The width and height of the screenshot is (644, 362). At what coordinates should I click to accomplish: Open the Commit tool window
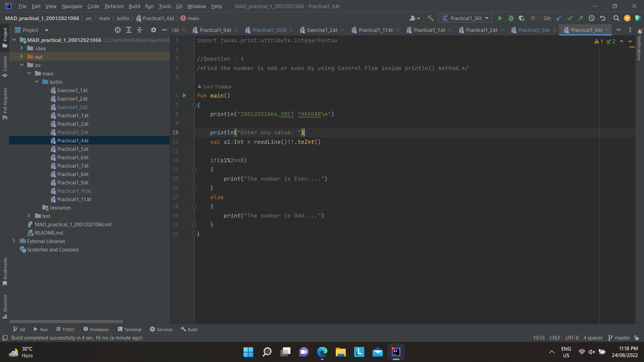tap(5, 67)
